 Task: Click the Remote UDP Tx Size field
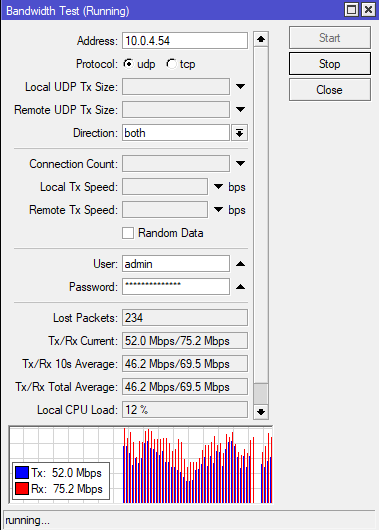(176, 110)
